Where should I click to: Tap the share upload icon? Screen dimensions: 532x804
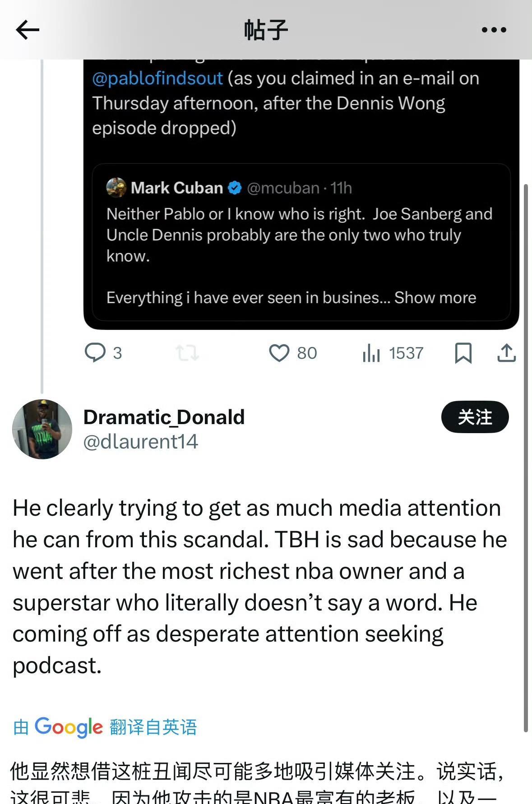coord(506,353)
